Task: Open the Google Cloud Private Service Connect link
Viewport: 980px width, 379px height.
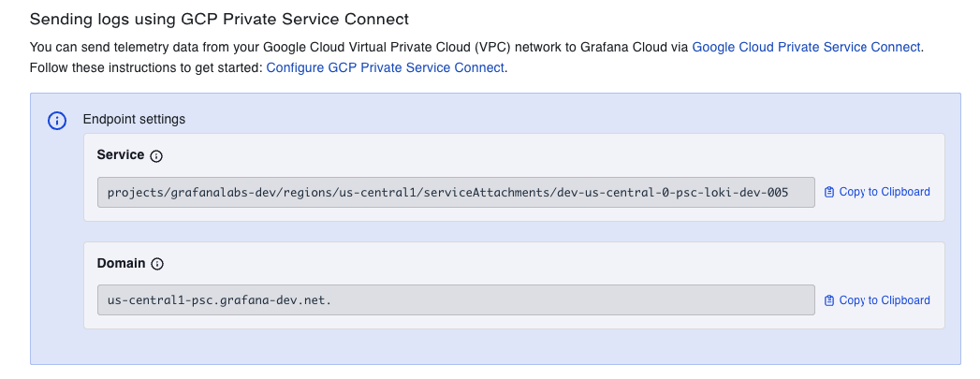Action: (806, 47)
